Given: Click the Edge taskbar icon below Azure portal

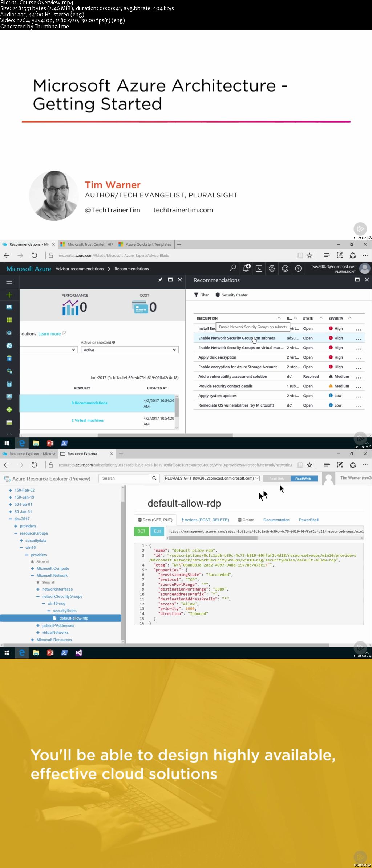Looking at the screenshot, I should (x=22, y=443).
